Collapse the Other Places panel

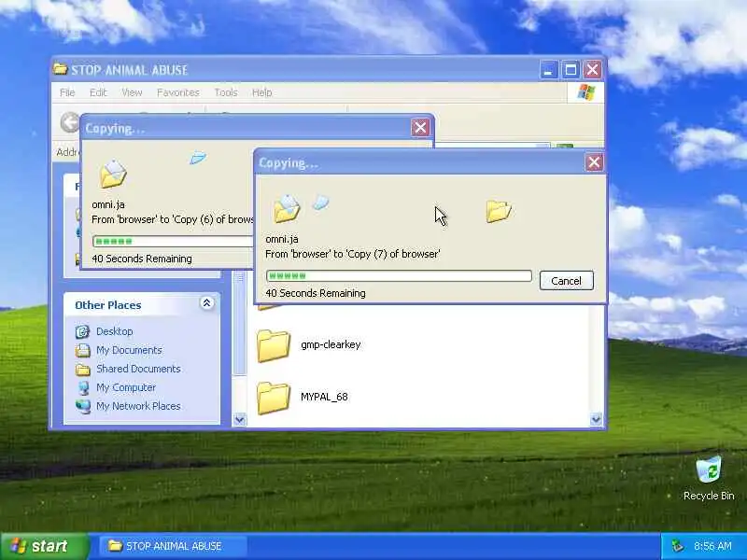206,303
